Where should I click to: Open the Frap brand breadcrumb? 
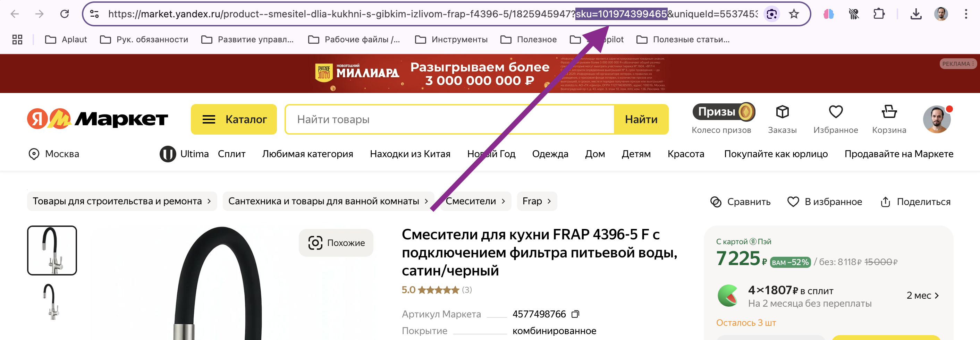click(537, 201)
